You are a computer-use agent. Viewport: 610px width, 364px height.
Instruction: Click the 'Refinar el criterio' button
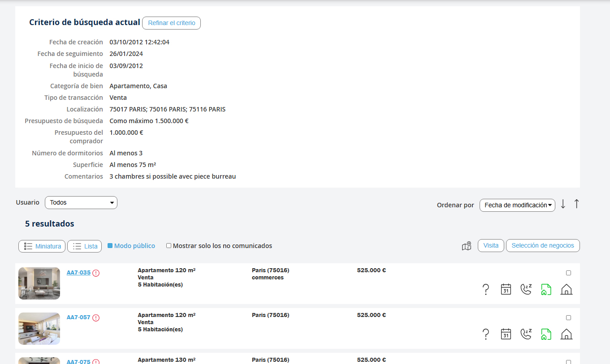171,23
